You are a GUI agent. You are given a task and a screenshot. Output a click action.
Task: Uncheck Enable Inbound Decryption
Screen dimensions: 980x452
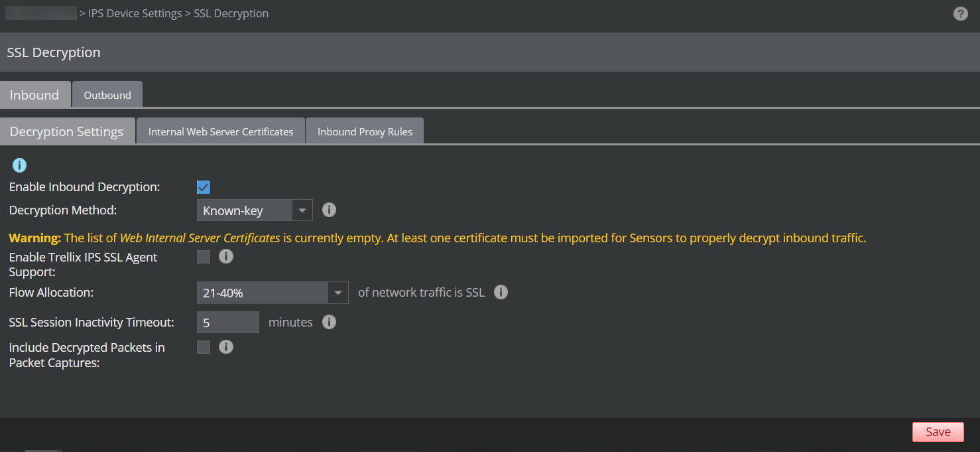(x=204, y=187)
